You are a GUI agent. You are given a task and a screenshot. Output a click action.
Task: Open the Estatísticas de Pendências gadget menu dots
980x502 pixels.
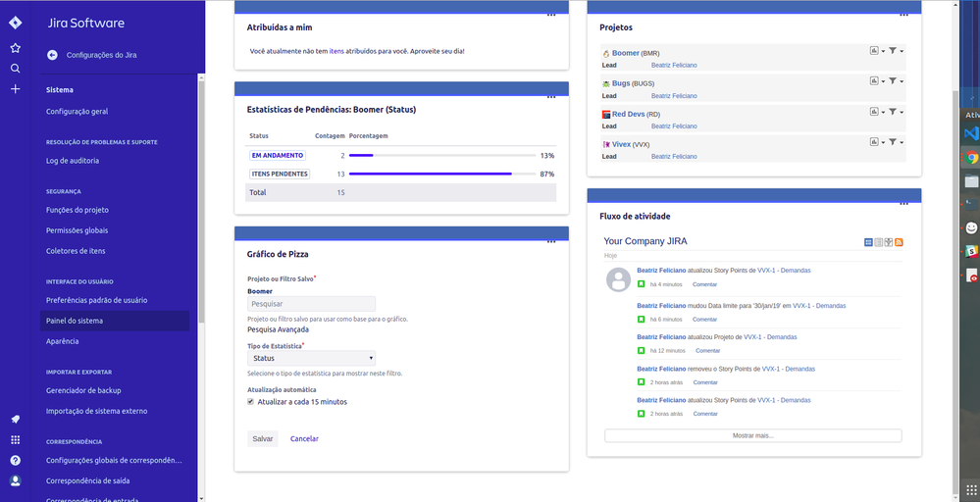pos(550,97)
